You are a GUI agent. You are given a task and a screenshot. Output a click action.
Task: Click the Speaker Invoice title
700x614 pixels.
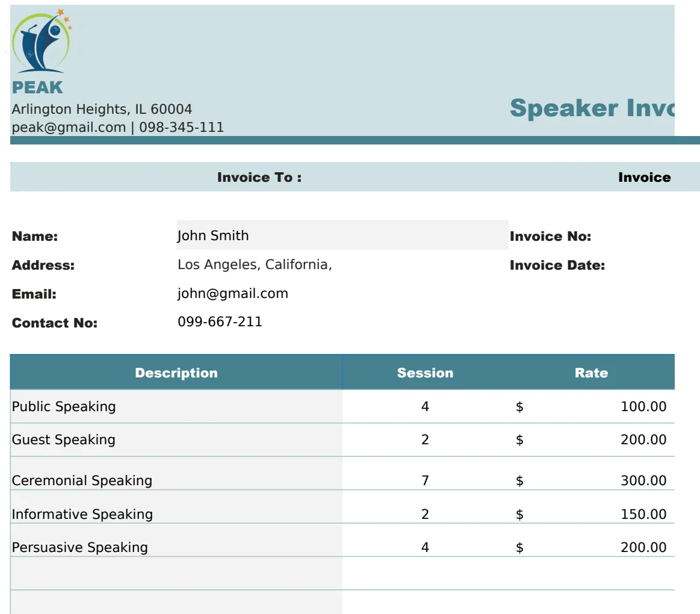point(592,108)
